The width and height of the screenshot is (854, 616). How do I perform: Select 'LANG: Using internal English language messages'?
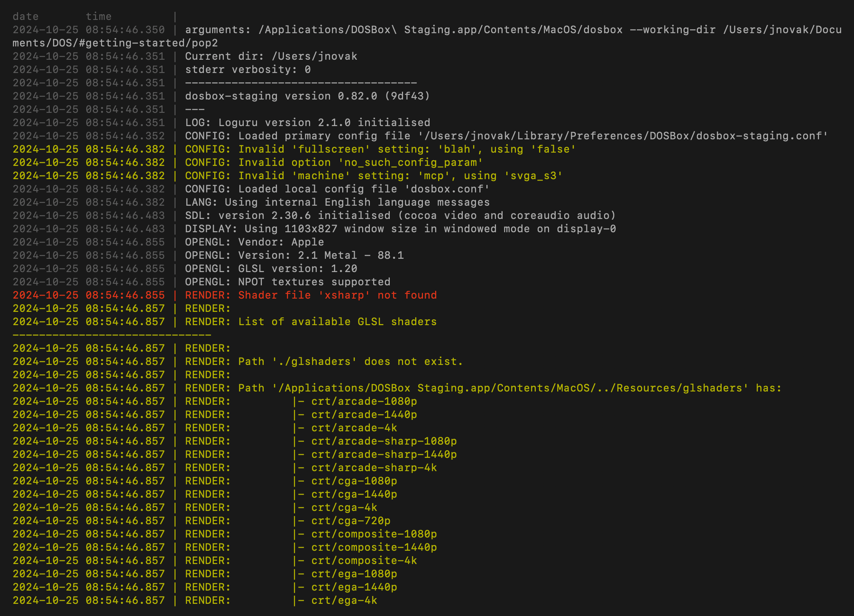point(337,203)
